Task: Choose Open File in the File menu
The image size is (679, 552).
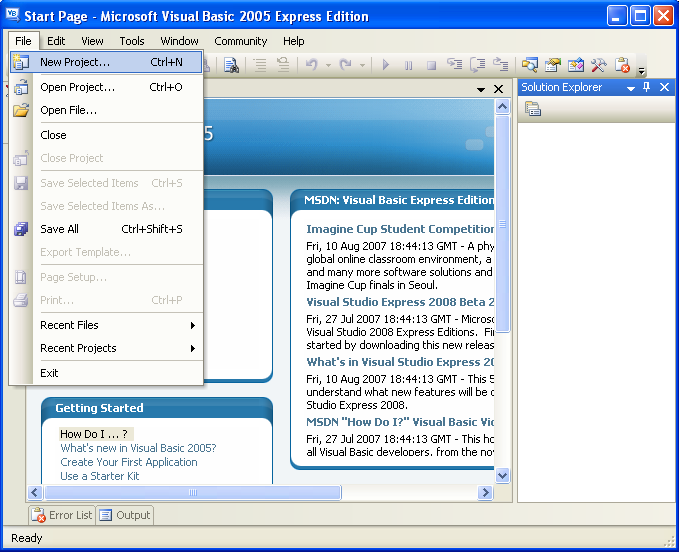Action: coord(106,110)
